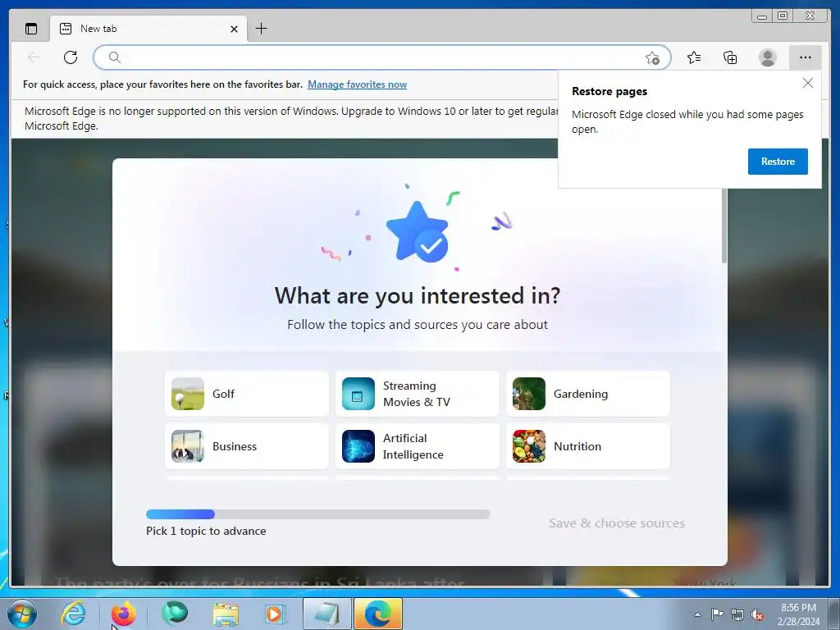Click the Gardening thumbnail image
The width and height of the screenshot is (840, 630).
[x=529, y=394]
